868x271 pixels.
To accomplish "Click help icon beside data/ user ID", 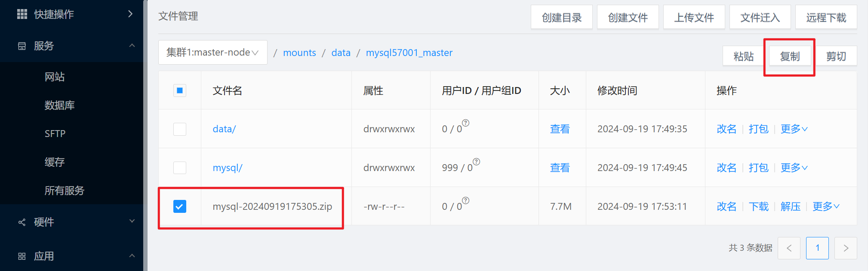I will pyautogui.click(x=466, y=123).
